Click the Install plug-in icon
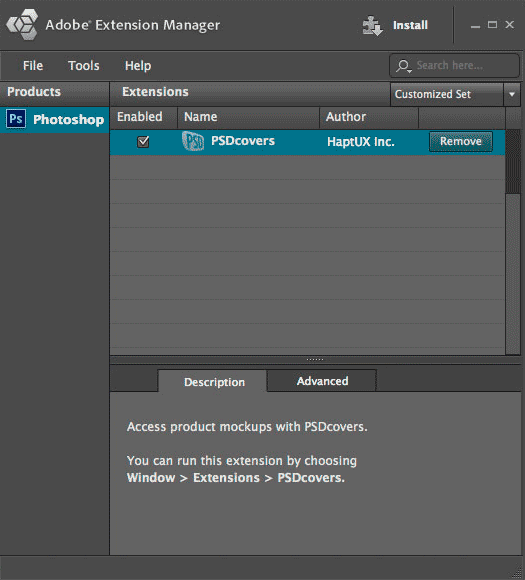This screenshot has width=525, height=580. click(372, 26)
